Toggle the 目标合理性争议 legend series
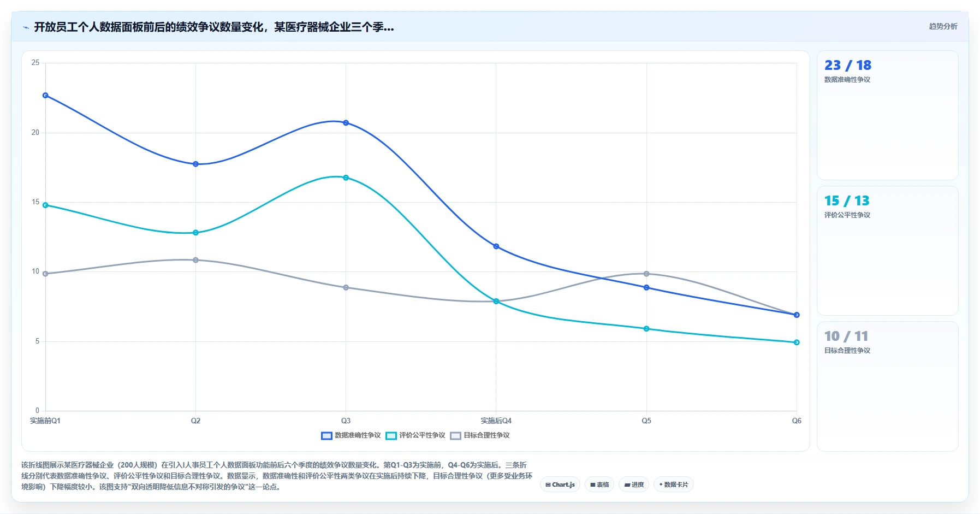 click(x=480, y=435)
